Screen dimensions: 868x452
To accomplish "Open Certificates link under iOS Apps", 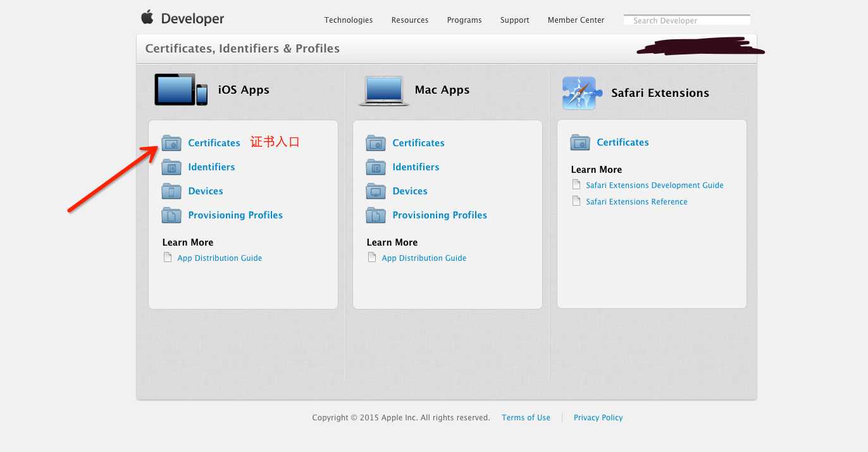I will (214, 143).
